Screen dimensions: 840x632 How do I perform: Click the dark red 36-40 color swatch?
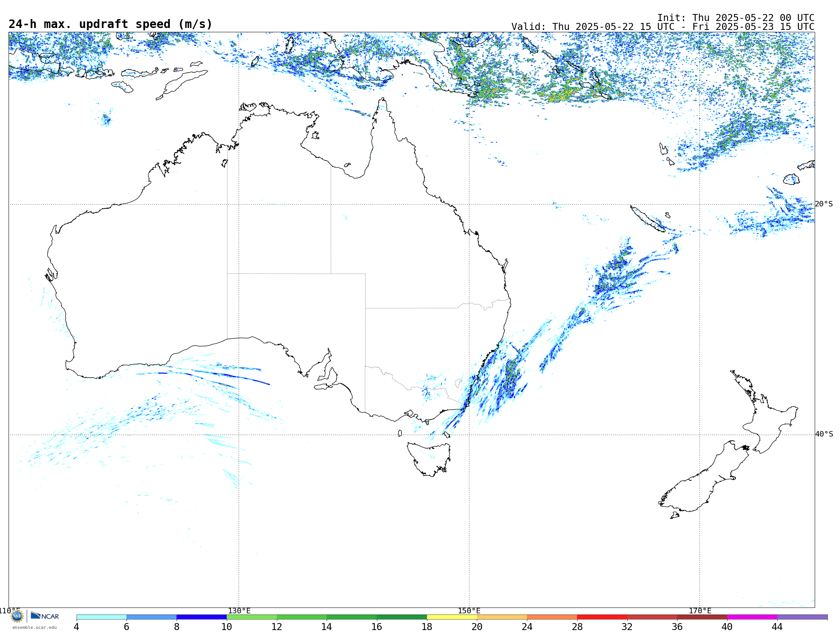tap(702, 617)
